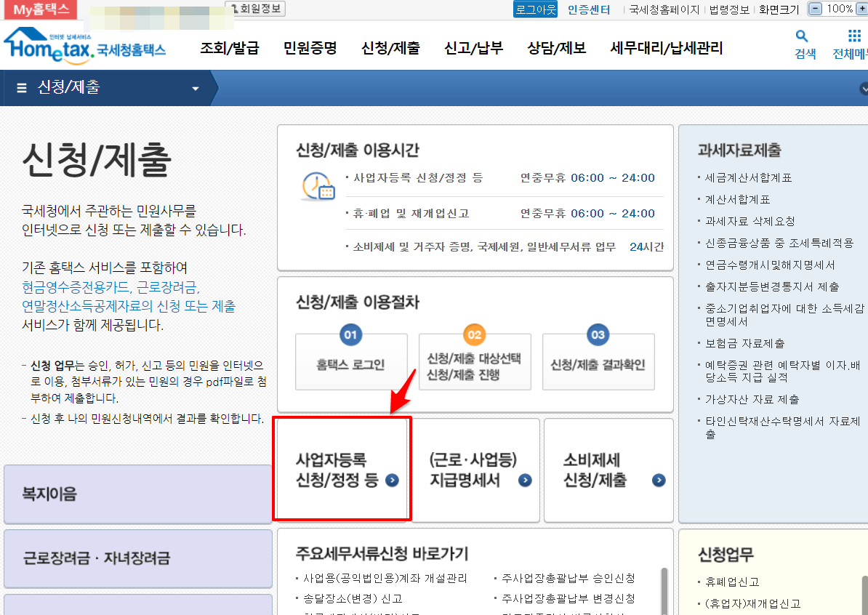
Task: Expand the 신청/제출 breadcrumb dropdown arrow
Action: coord(195,89)
